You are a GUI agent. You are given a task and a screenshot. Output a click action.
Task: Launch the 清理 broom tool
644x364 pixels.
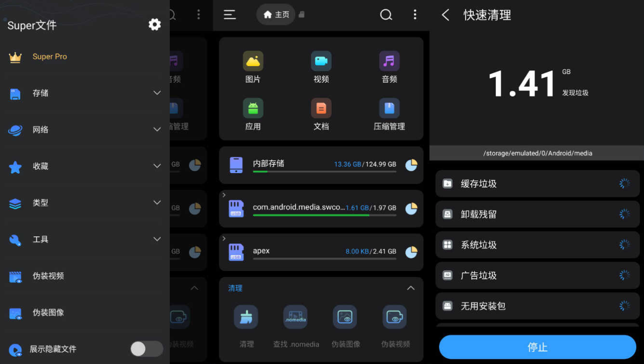tap(247, 326)
